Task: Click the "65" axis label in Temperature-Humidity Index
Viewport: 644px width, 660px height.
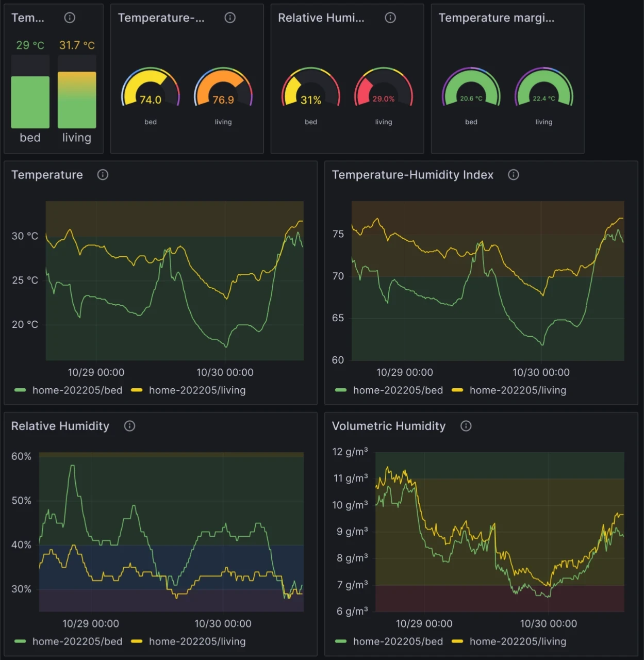Action: pyautogui.click(x=338, y=318)
